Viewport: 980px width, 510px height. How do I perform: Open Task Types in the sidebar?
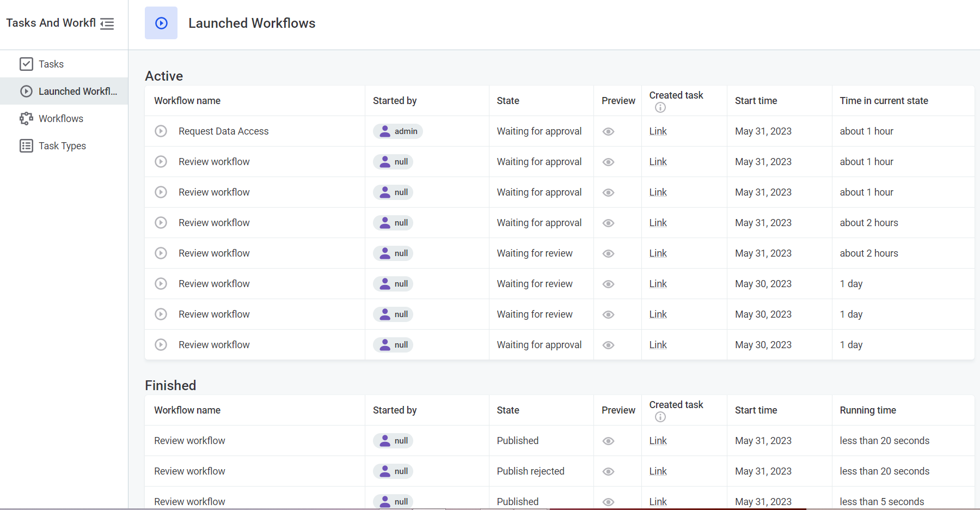tap(62, 146)
